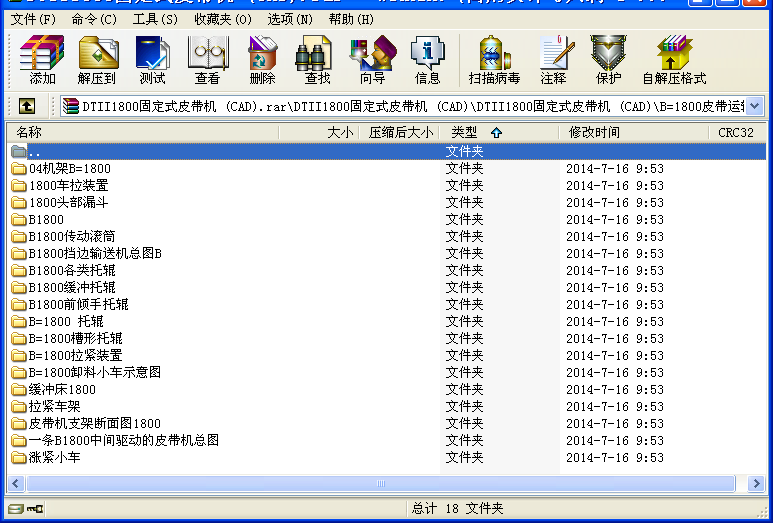This screenshot has width=773, height=523.
Task: Sort by 修改时间 column header
Action: point(634,132)
